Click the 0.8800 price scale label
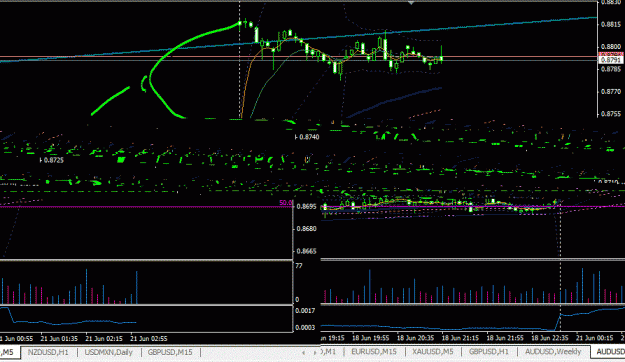 coord(611,47)
